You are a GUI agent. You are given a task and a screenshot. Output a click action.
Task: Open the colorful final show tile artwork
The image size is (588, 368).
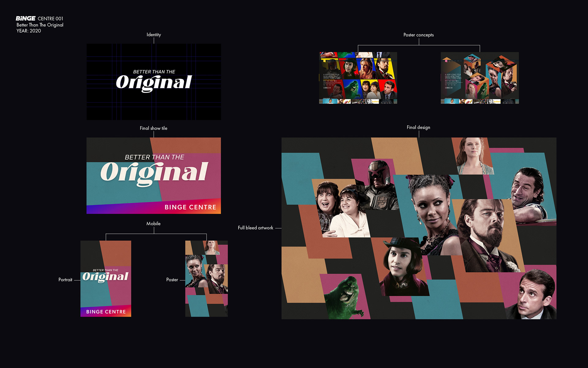[x=154, y=176]
